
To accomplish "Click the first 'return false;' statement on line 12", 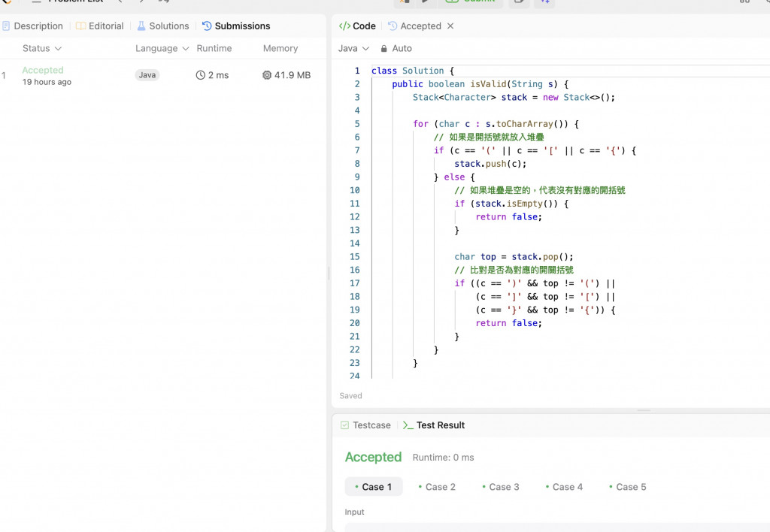I will (x=509, y=217).
